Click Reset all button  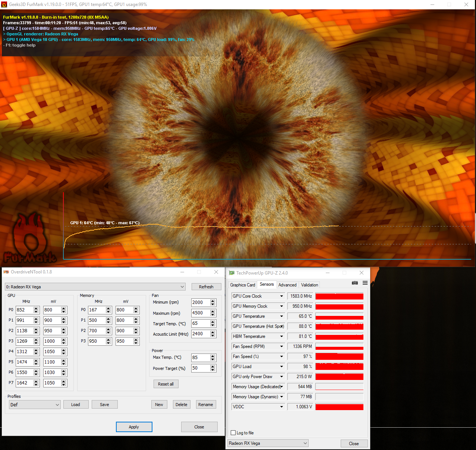[166, 384]
